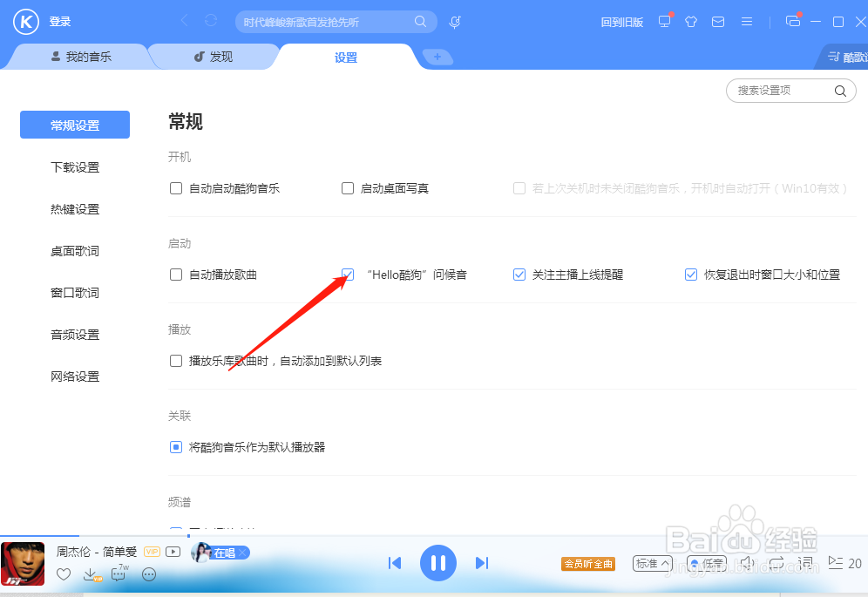Click the magnifier in the top search box
Screen dimensions: 868x597
pos(420,22)
